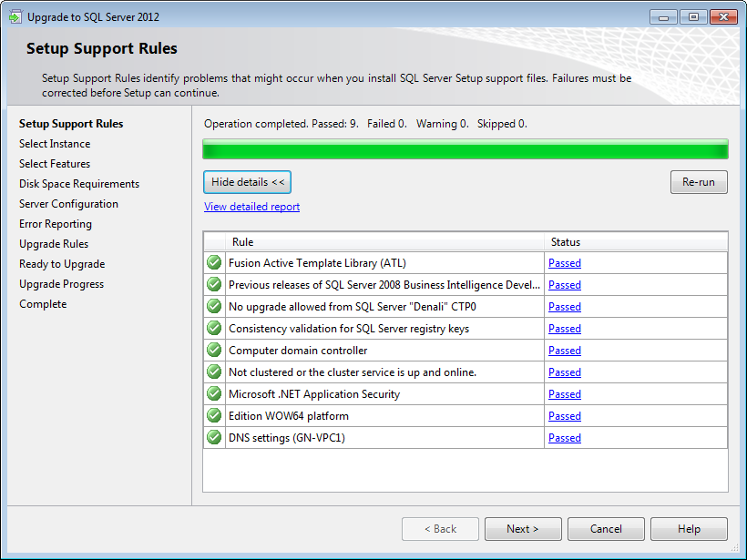The height and width of the screenshot is (560, 747).
Task: Click the check icon for Not clustered rule
Action: click(x=214, y=372)
